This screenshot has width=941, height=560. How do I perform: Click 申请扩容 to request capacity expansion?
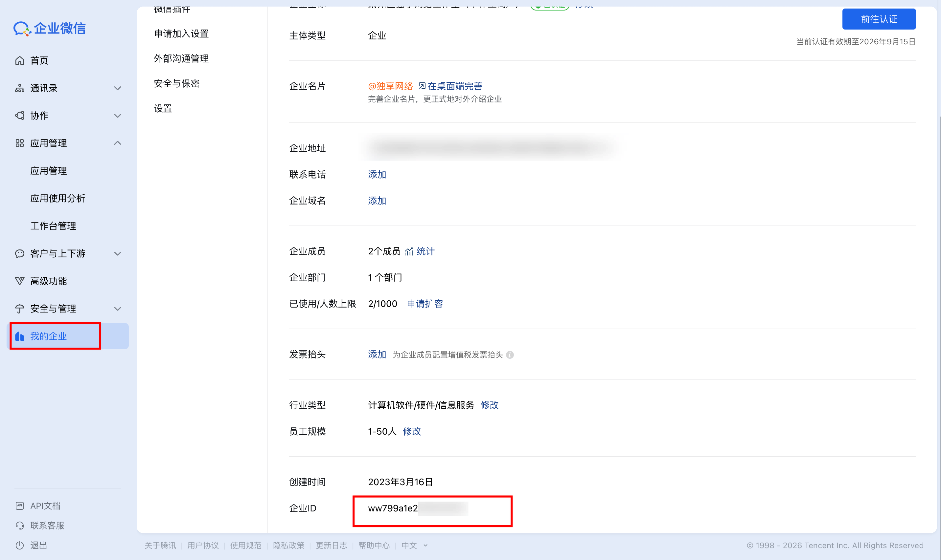[425, 303]
